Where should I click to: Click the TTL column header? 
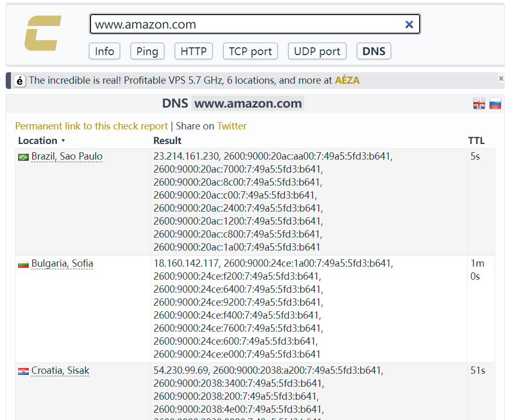pos(476,141)
